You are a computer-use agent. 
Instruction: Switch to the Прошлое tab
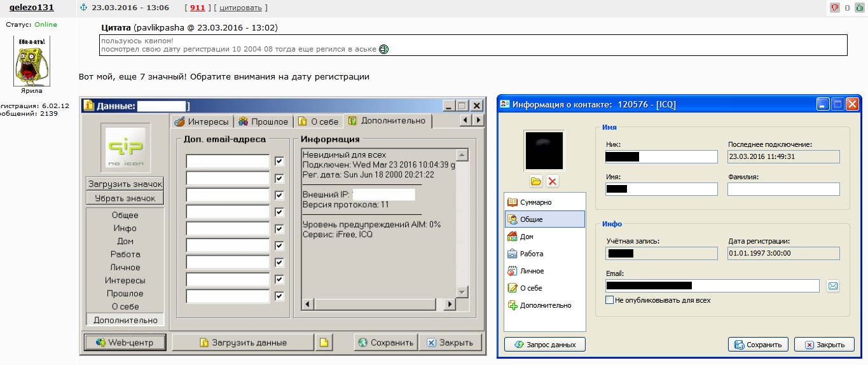click(x=263, y=121)
